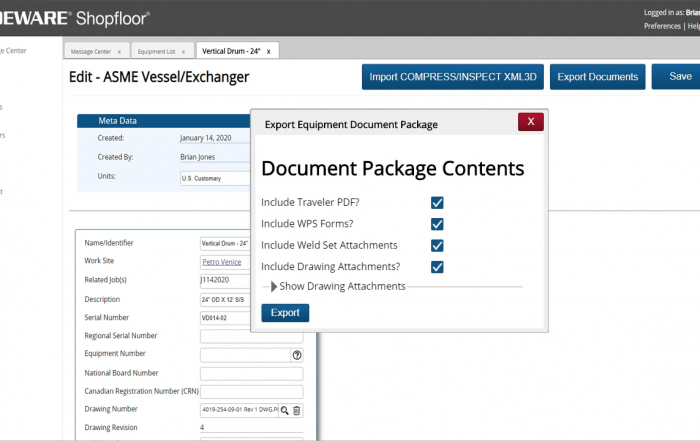This screenshot has width=700, height=441.
Task: Open the Units dropdown
Action: pyautogui.click(x=214, y=178)
